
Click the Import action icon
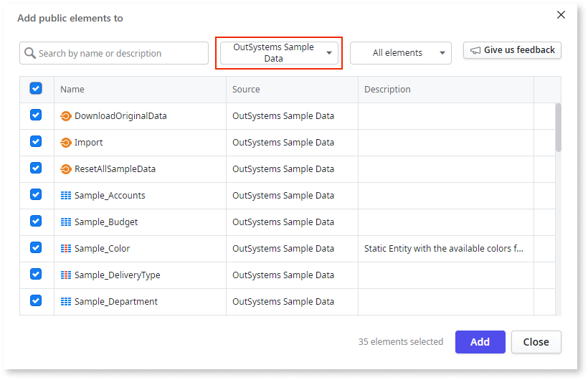coord(66,143)
